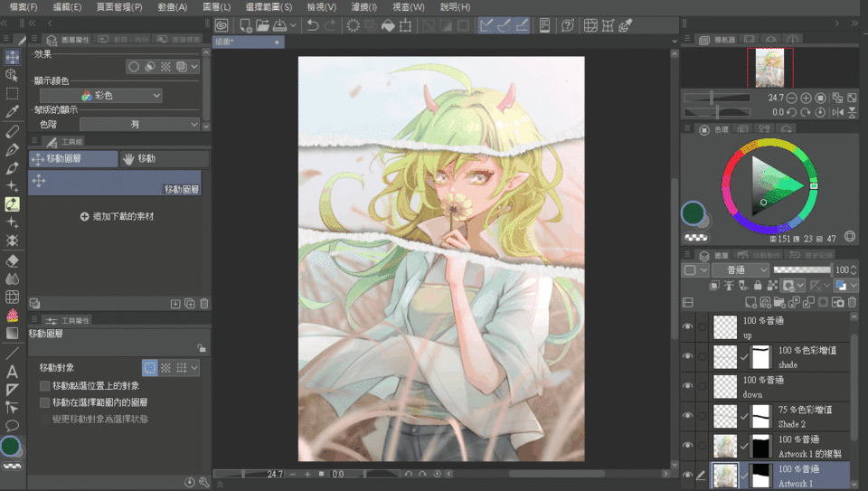
Task: Open the 圖層(L) menu
Action: [x=217, y=7]
